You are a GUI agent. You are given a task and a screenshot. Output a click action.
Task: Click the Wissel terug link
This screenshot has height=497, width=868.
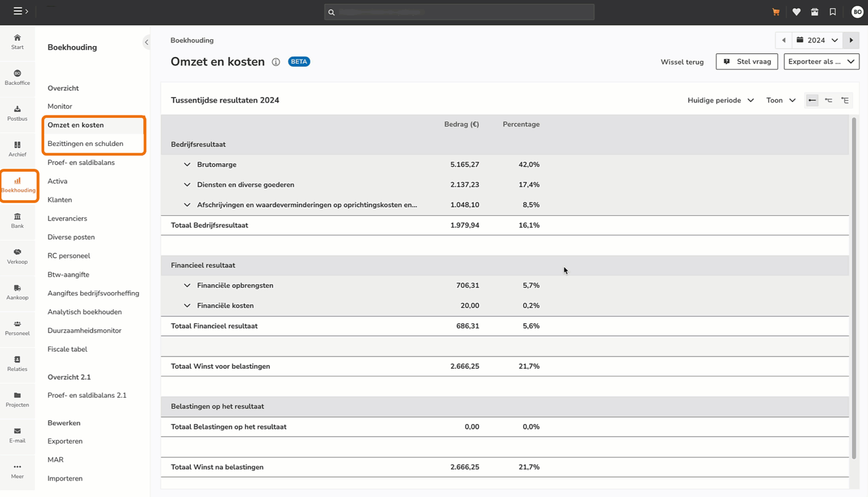coord(682,62)
